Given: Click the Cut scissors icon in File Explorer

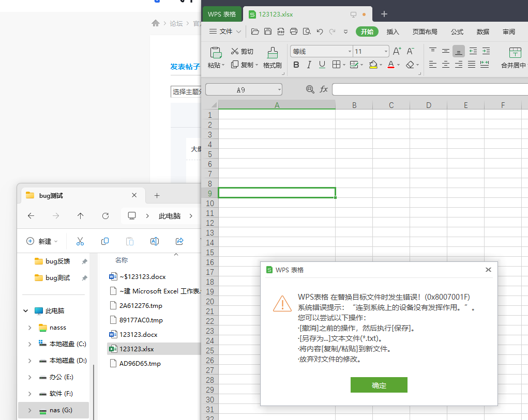Looking at the screenshot, I should tap(80, 241).
